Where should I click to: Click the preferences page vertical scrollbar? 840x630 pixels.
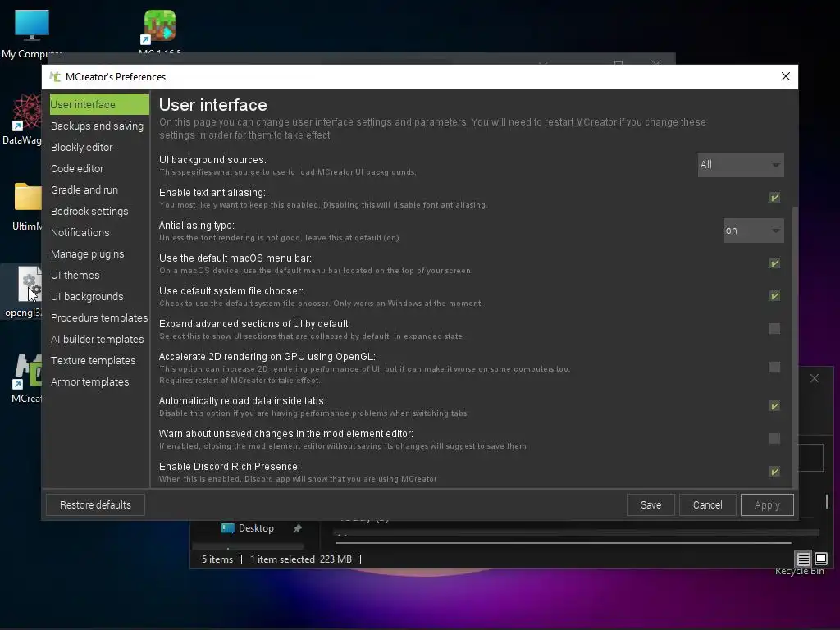(x=795, y=347)
